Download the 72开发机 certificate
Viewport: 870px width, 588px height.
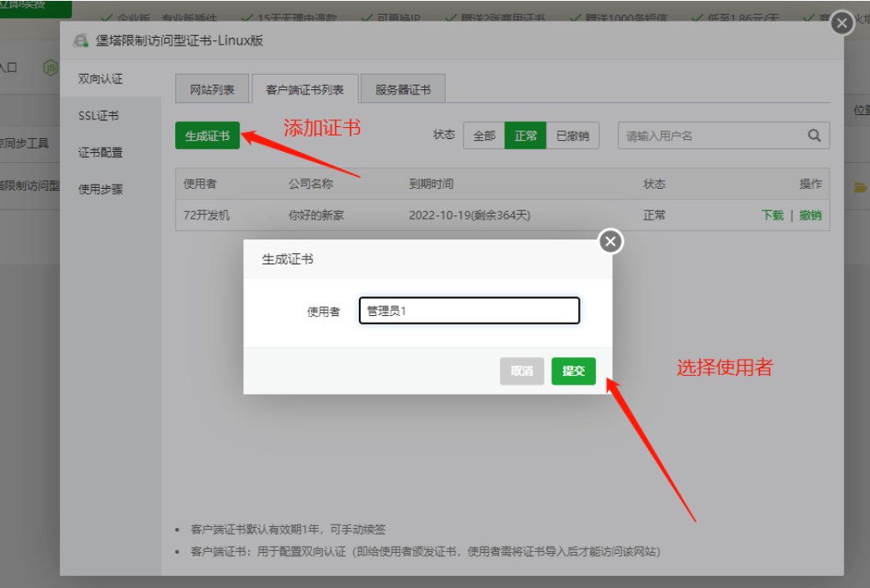(x=772, y=215)
